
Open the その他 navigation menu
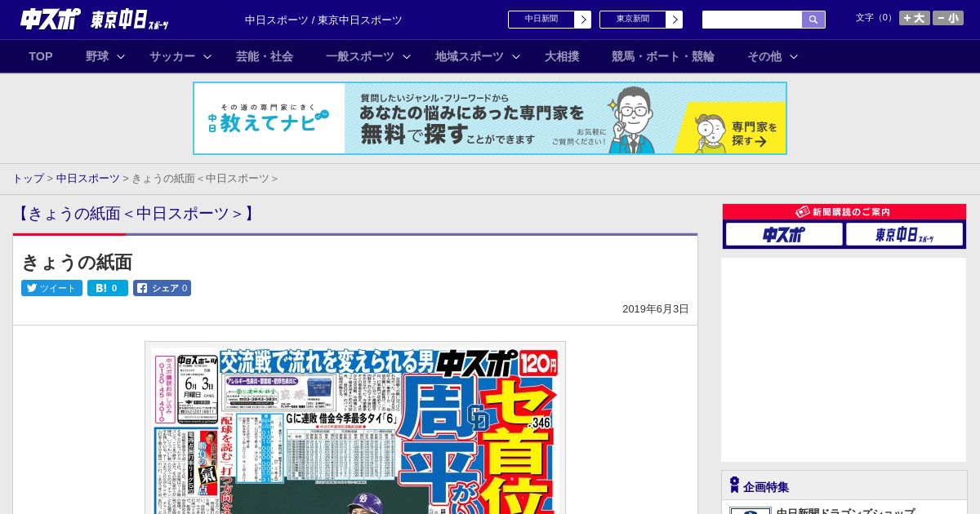(x=764, y=56)
